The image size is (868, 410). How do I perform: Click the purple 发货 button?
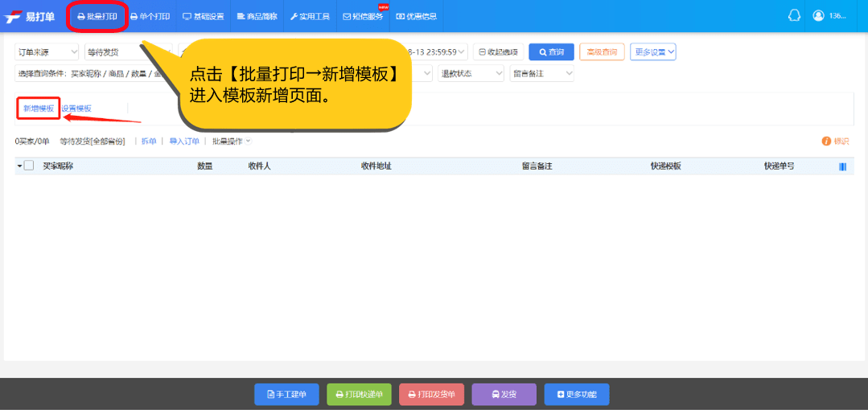point(504,395)
